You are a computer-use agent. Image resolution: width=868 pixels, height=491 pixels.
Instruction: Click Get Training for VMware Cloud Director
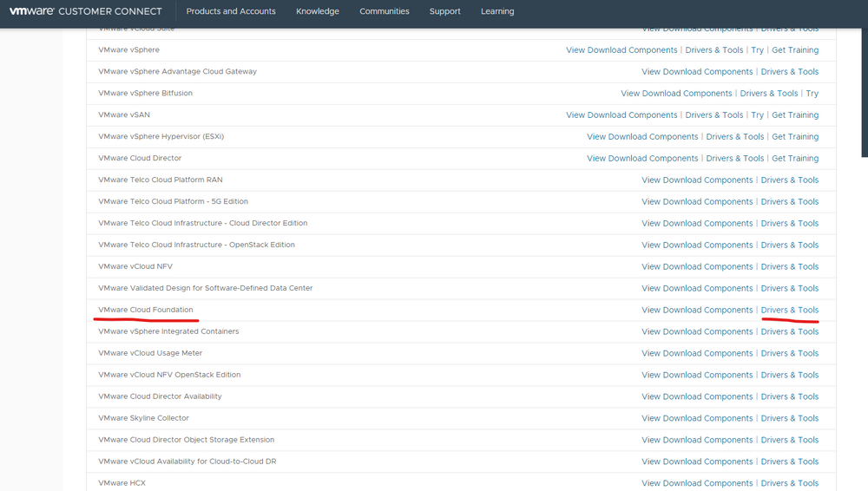point(795,158)
